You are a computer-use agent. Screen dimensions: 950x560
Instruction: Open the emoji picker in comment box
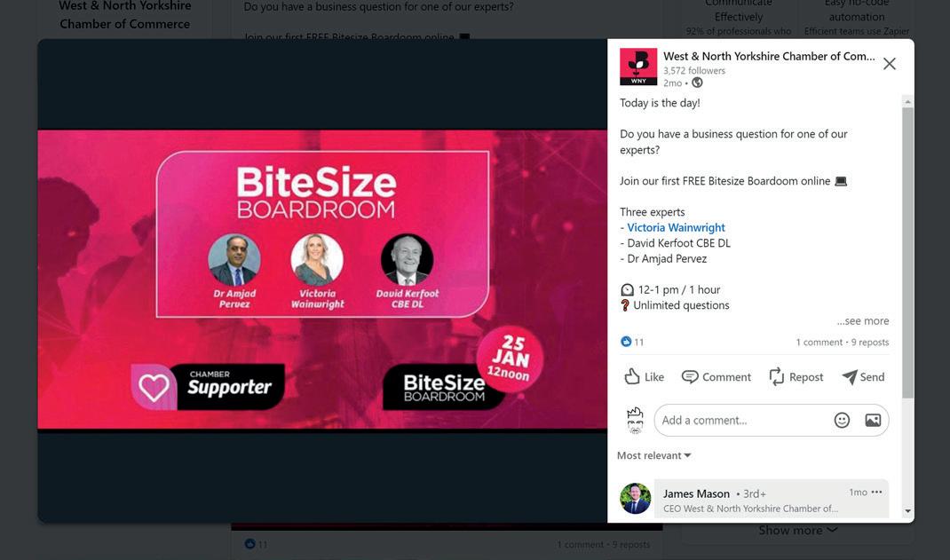[x=842, y=420]
